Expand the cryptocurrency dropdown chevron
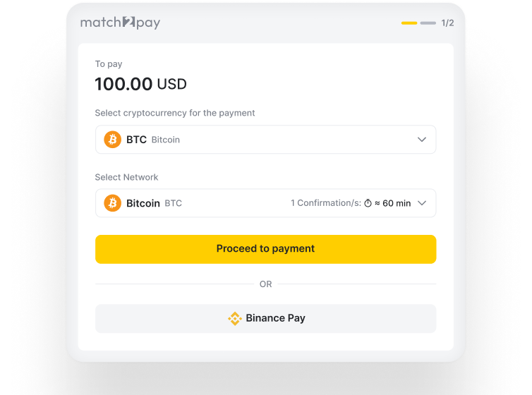532x395 pixels. pos(422,140)
